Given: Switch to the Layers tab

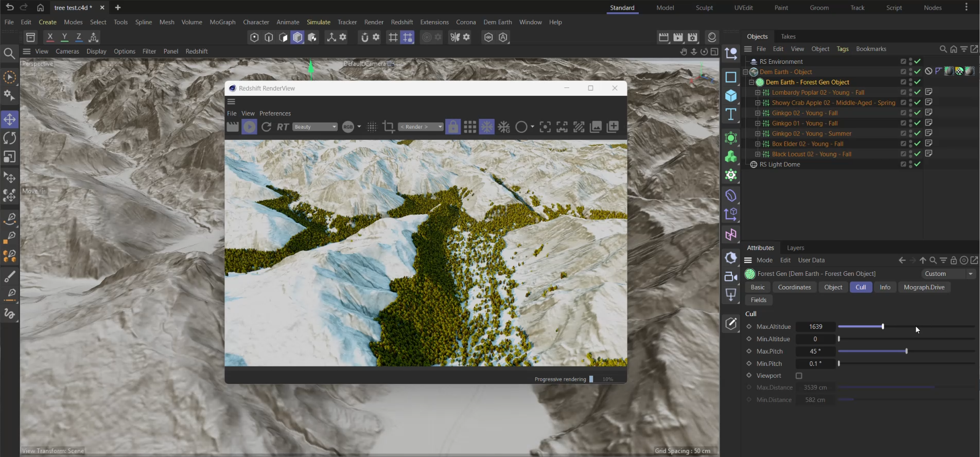Looking at the screenshot, I should (x=795, y=248).
